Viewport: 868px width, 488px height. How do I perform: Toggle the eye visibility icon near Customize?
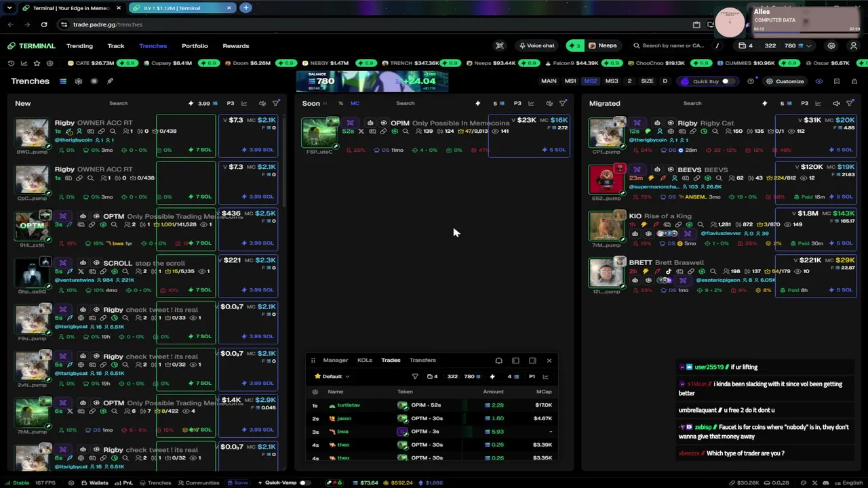pos(819,81)
